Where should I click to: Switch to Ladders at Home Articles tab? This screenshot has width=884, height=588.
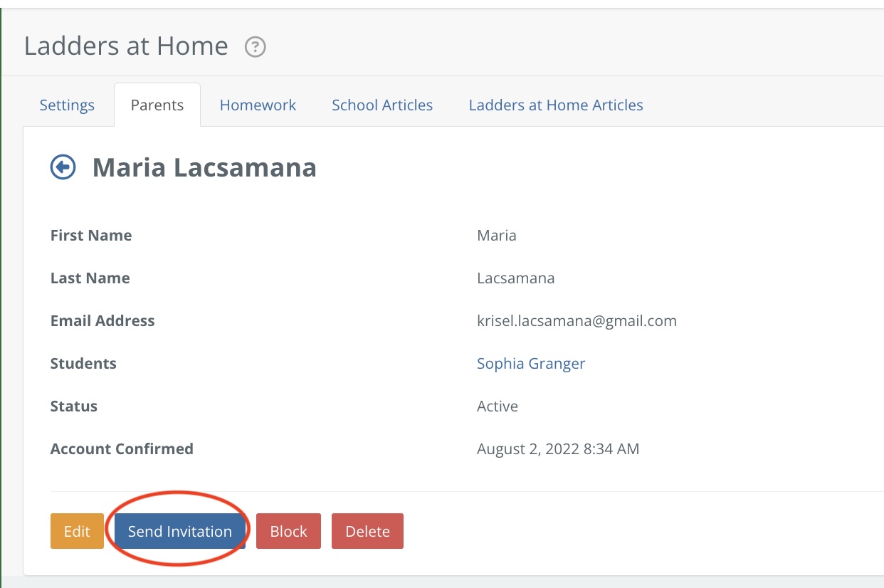[x=555, y=105]
